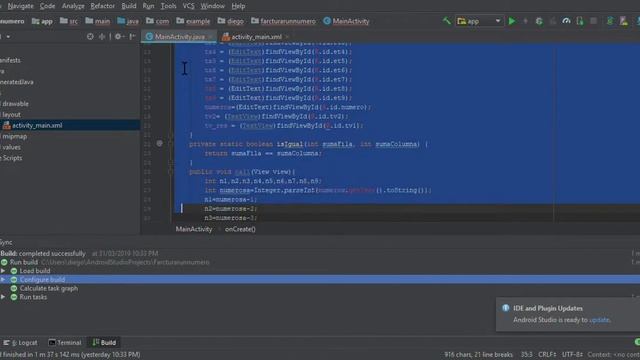Click the MainActivity breadcrumb class
This screenshot has width=640, height=360.
coord(346,21)
